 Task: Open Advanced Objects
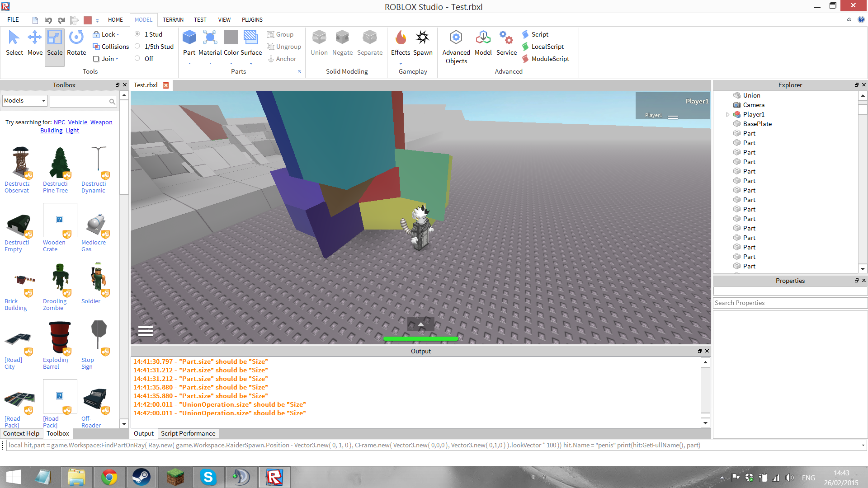[456, 47]
